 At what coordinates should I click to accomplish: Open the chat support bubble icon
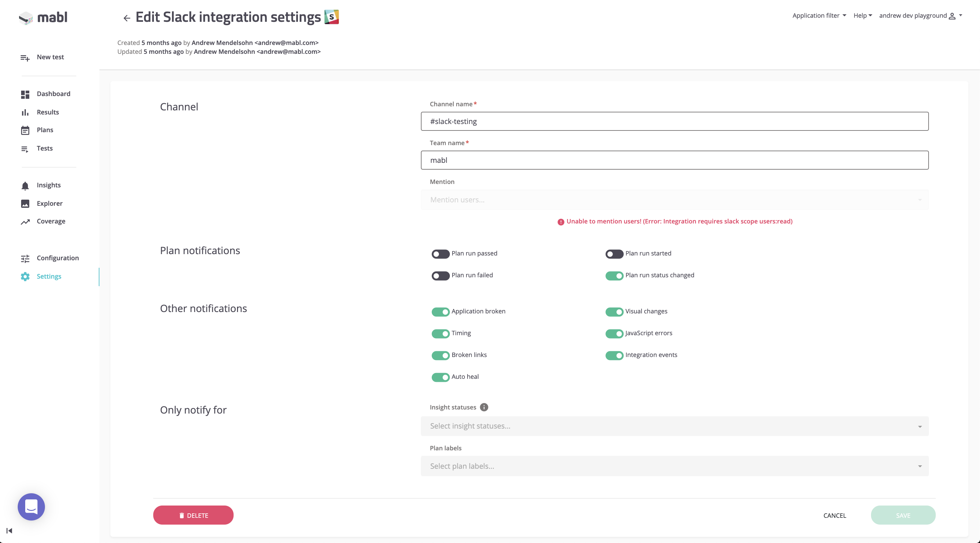tap(31, 507)
